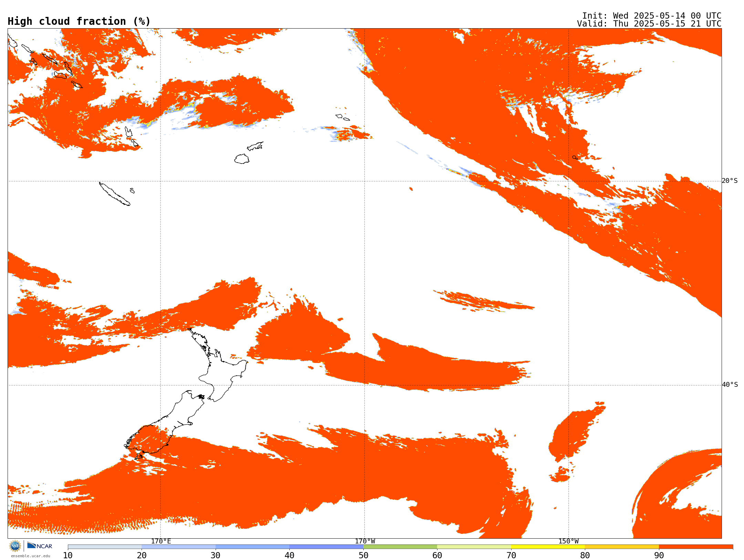
Task: Click the New Caledonia island outline
Action: point(115,194)
